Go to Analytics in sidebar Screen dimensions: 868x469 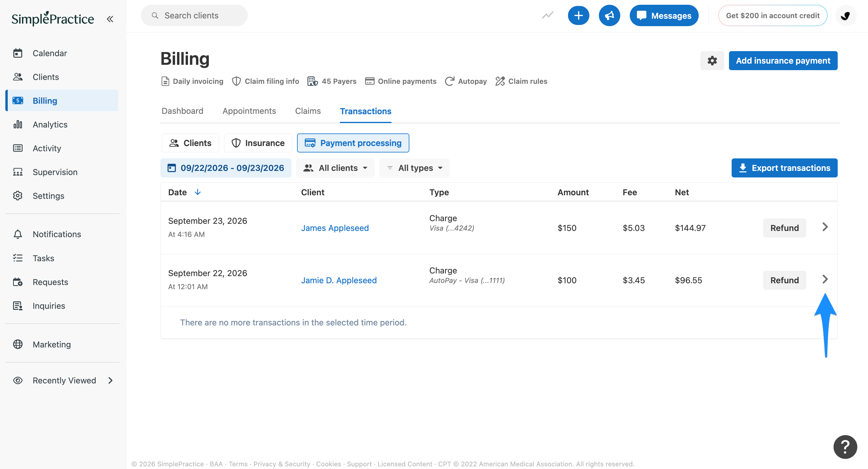coord(50,125)
